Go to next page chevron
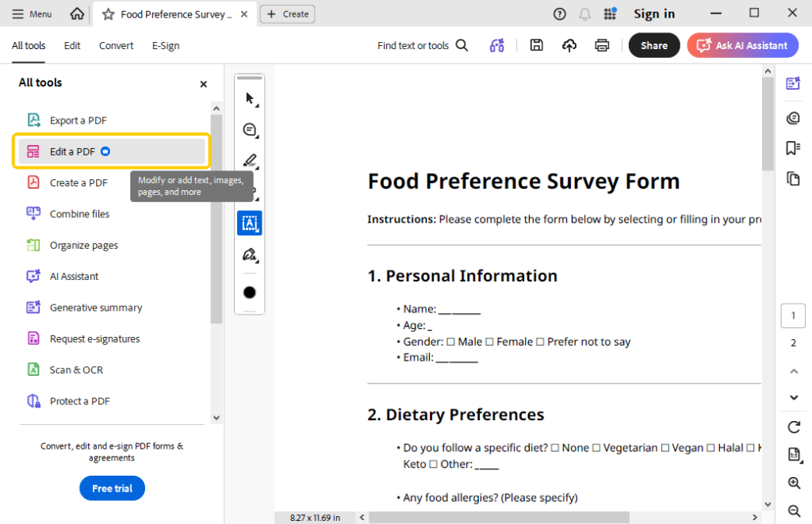The width and height of the screenshot is (812, 524). 793,398
